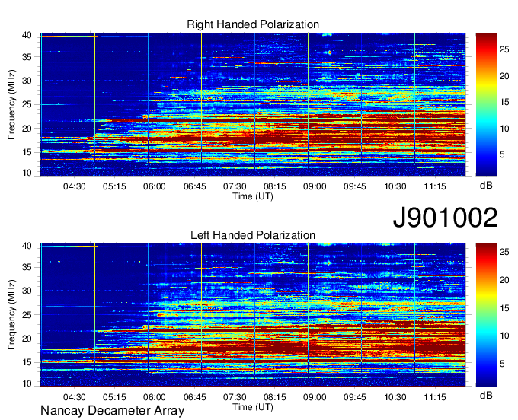Click the 10:30 time tick on the left-handed plot
The height and width of the screenshot is (420, 518).
tap(395, 397)
